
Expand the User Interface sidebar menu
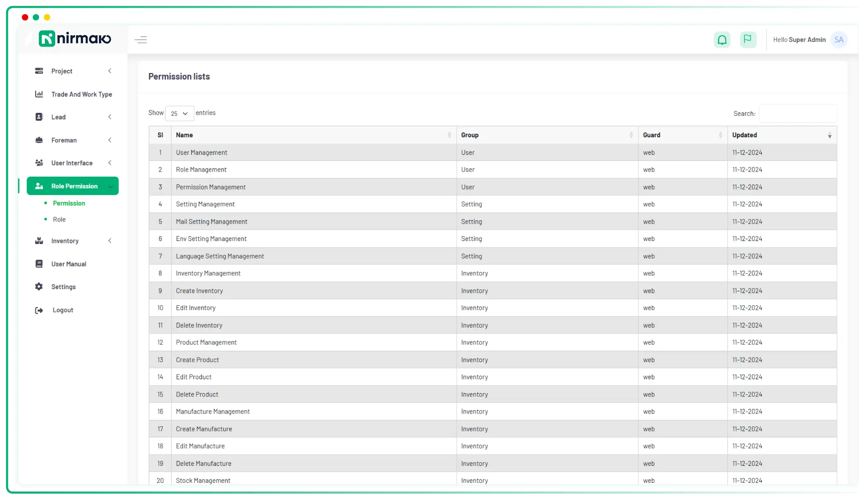pyautogui.click(x=72, y=163)
